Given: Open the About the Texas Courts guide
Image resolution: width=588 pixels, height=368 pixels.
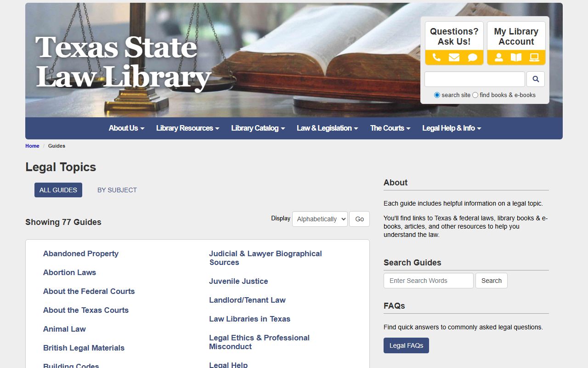Looking at the screenshot, I should click(86, 310).
